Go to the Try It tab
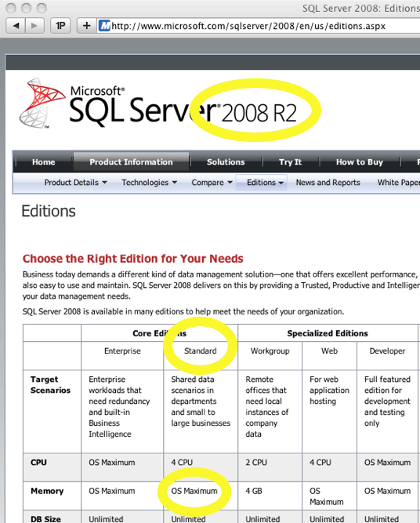Image resolution: width=420 pixels, height=523 pixels. click(x=290, y=162)
